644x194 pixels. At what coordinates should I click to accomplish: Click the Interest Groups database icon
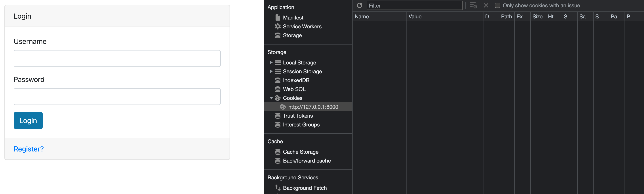coord(278,124)
